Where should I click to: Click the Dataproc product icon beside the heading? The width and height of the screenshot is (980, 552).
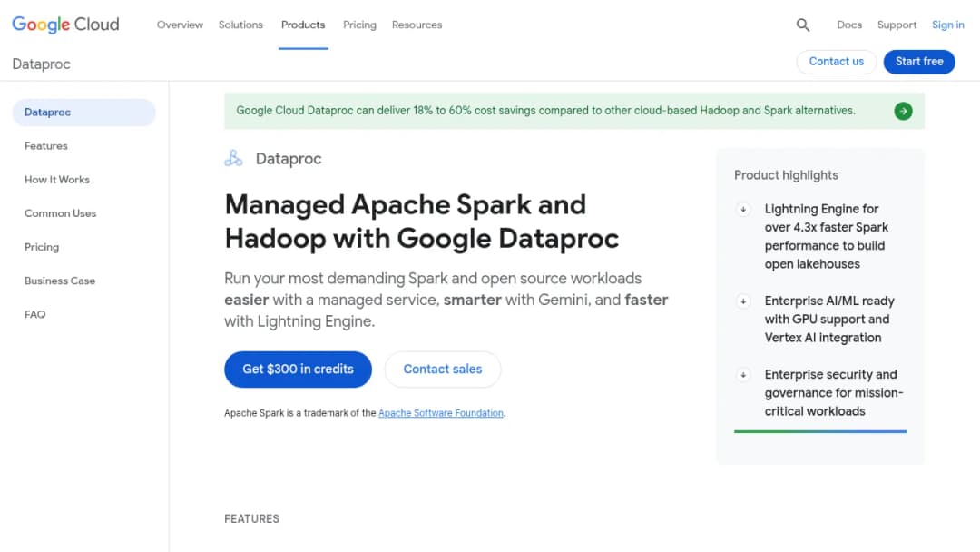(233, 158)
